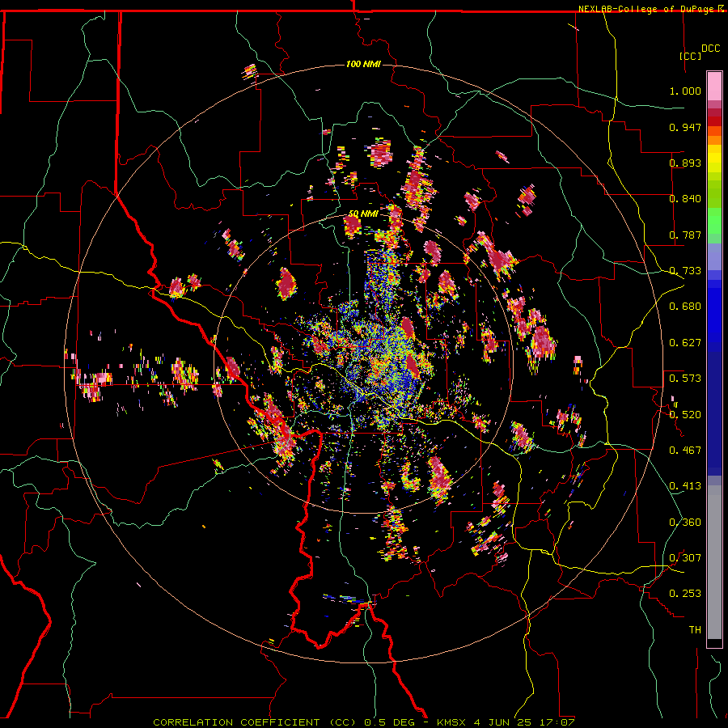Click the DCC label above the legend

[x=710, y=49]
